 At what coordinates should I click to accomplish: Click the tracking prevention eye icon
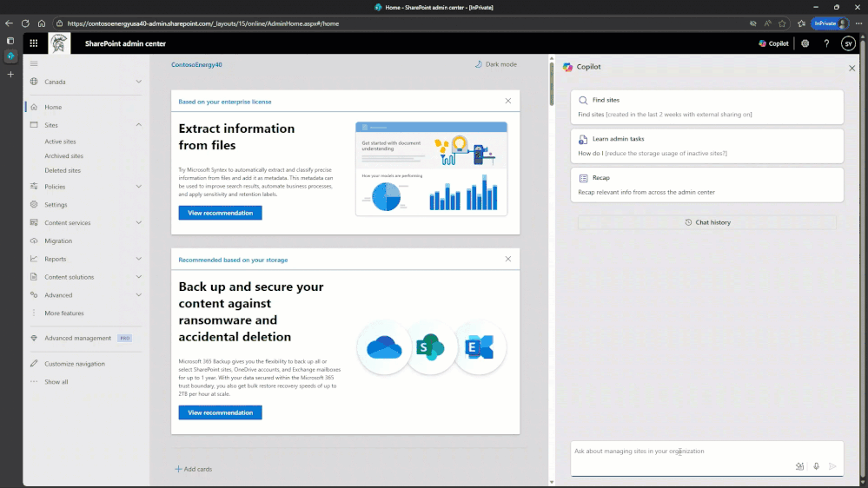752,23
